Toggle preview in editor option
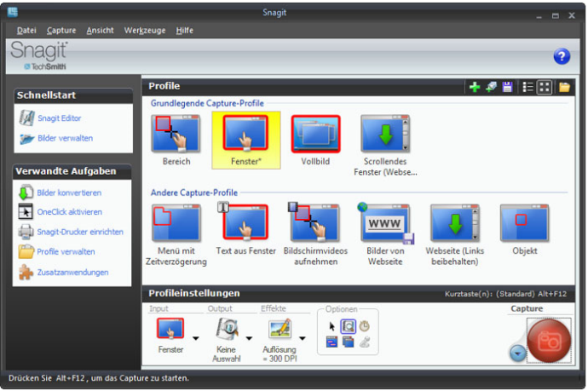588x391 pixels. point(348,326)
